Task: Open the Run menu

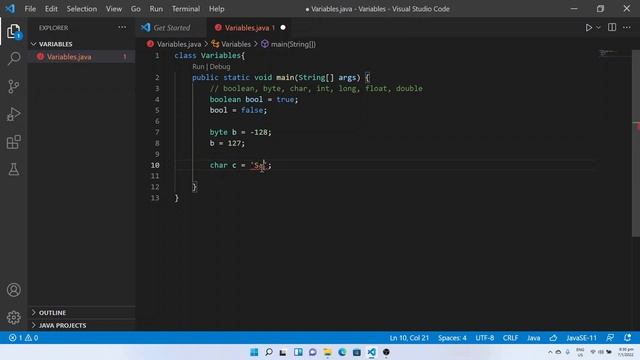Action: [156, 9]
